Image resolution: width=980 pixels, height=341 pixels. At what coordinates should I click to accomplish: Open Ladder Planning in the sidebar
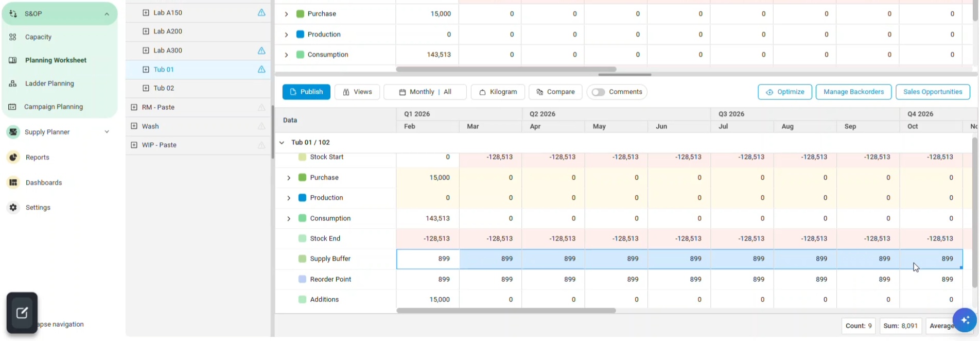pyautogui.click(x=49, y=83)
